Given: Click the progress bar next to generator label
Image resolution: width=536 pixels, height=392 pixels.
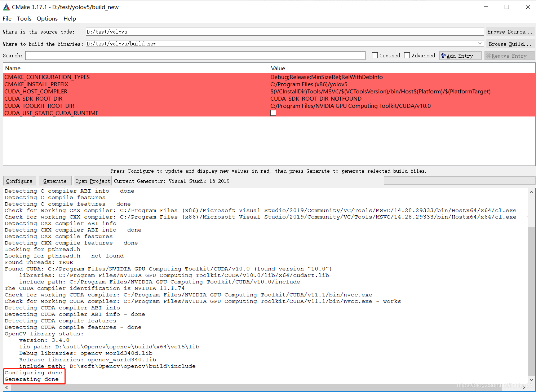Looking at the screenshot, I should pyautogui.click(x=460, y=181).
